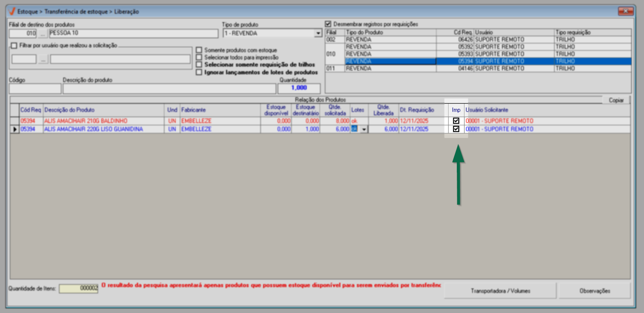
Task: Click the Copiar button
Action: (x=616, y=100)
